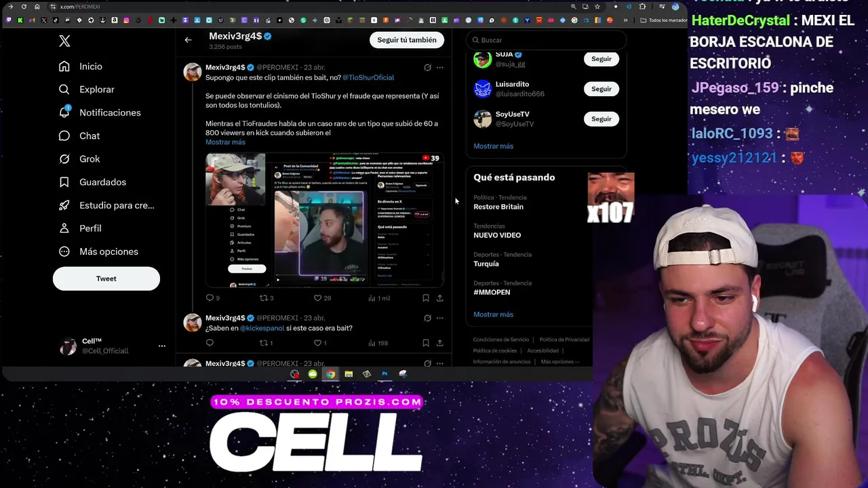This screenshot has height=488, width=868.
Task: Open Condiciones de Servicio footer link
Action: (x=501, y=340)
